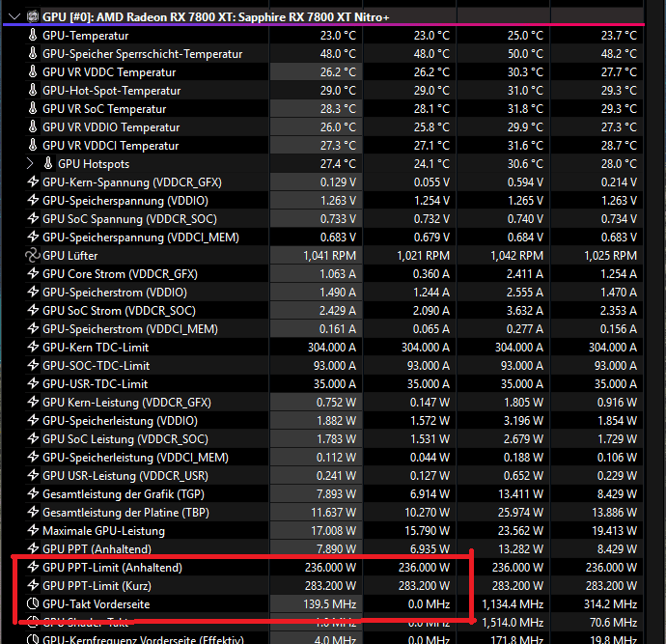Select GPU PPT-Limit (Anhaltend) row label

(112, 568)
